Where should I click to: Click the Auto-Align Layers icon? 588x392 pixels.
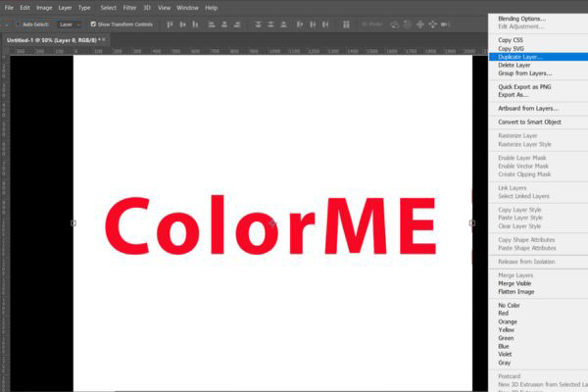[x=346, y=24]
